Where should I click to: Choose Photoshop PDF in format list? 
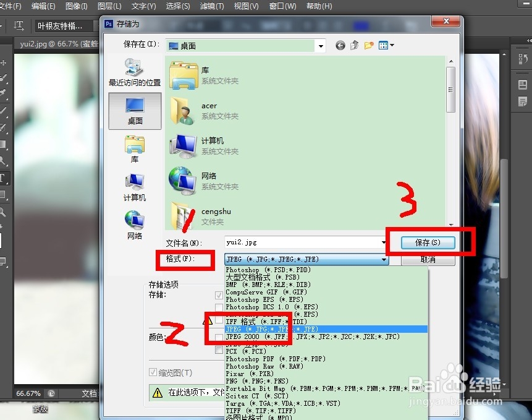tap(326, 359)
